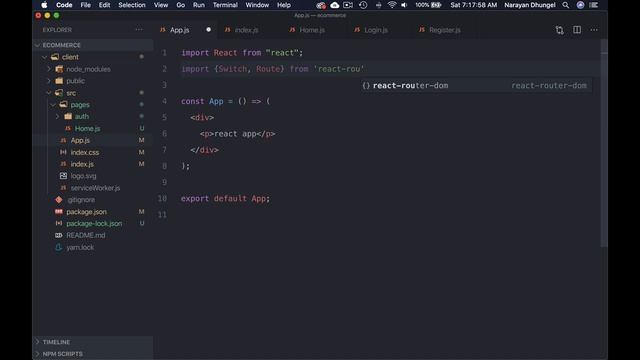Open the Run menu
Viewport: 640px width, 360px height.
[198, 5]
